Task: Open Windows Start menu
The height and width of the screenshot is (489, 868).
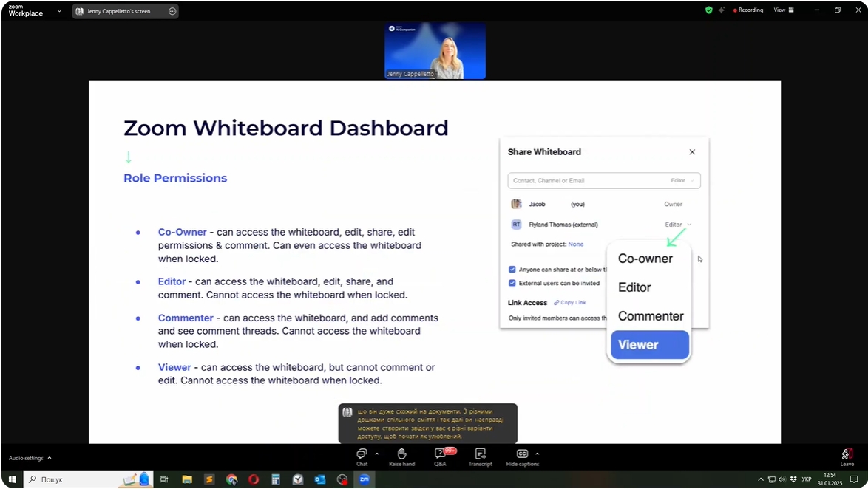Action: point(12,479)
